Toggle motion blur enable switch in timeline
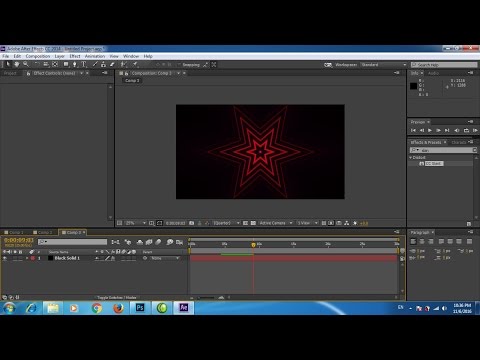 click(x=158, y=242)
